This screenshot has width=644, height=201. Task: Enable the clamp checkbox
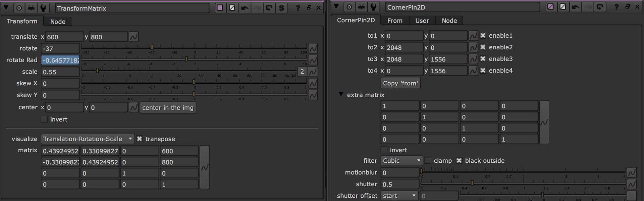click(x=428, y=161)
